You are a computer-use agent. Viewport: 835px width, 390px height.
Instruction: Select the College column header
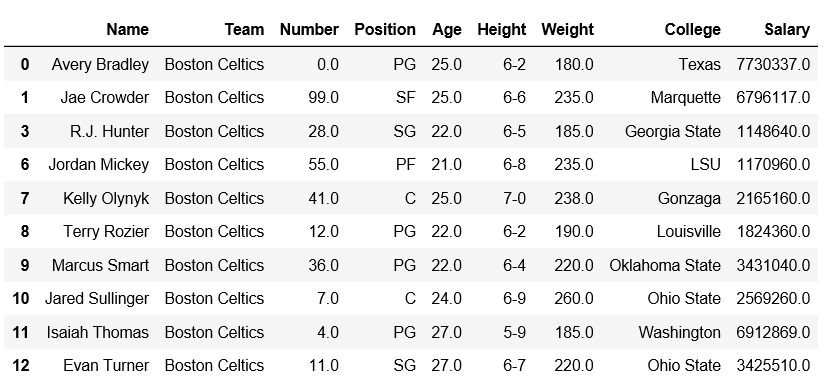(692, 29)
